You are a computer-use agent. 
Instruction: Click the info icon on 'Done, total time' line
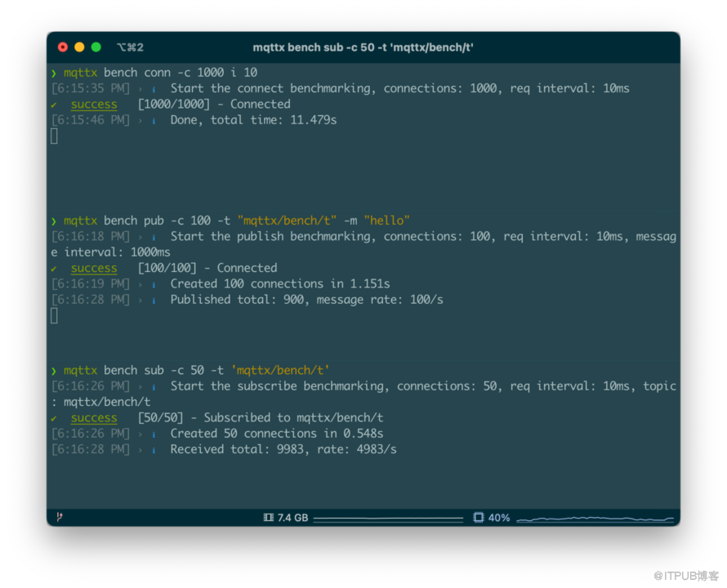point(154,121)
